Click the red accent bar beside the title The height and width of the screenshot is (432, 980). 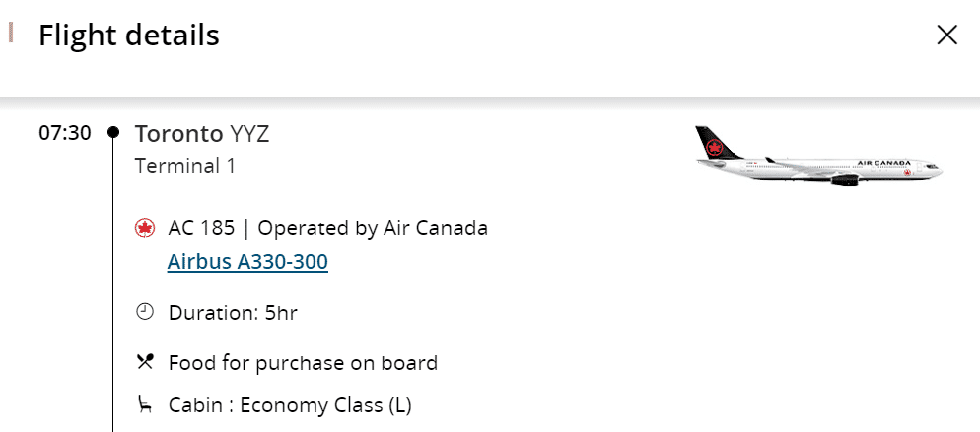[11, 34]
